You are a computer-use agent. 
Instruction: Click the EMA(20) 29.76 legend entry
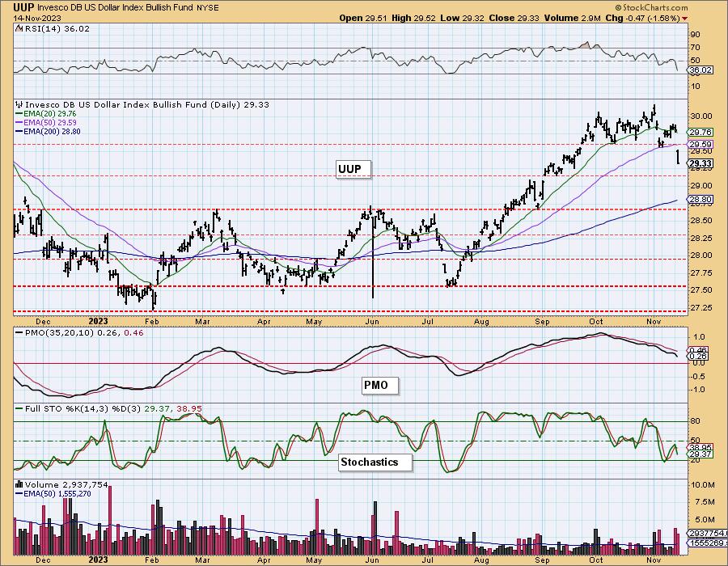(x=46, y=113)
